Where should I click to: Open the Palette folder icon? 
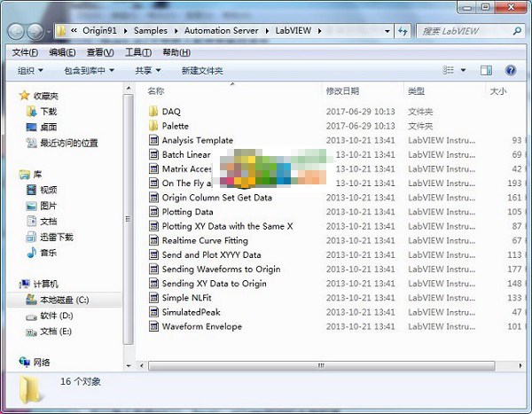click(x=153, y=126)
